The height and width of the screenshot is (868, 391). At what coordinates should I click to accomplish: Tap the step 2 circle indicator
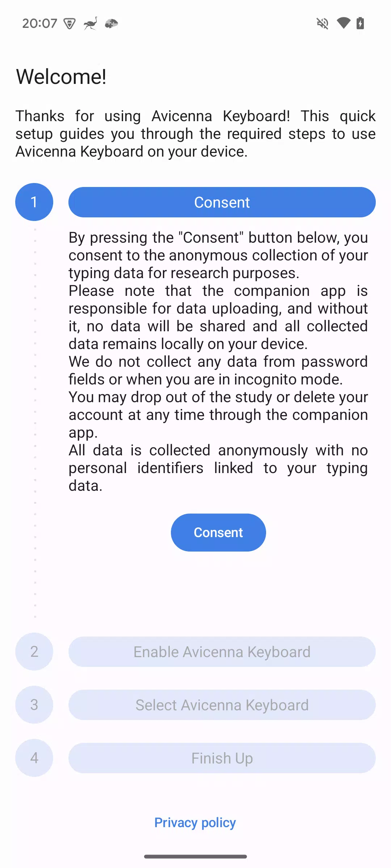click(34, 651)
